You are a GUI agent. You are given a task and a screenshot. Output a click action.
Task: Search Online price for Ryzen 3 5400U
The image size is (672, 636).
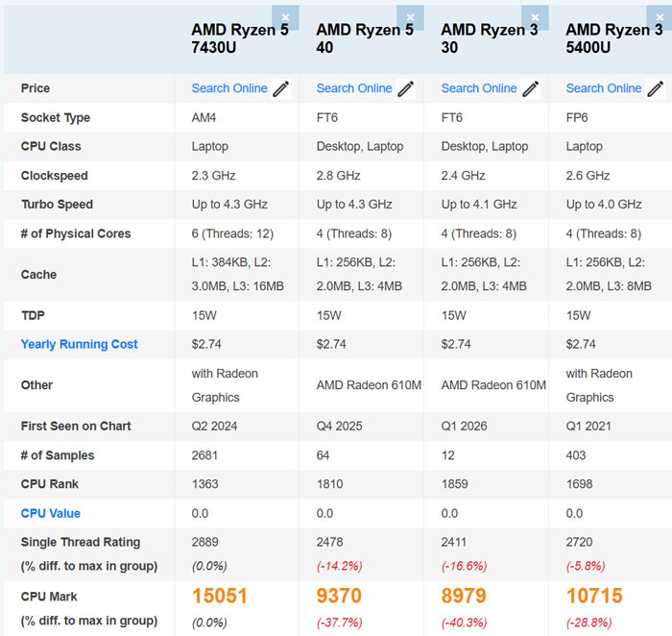click(x=604, y=88)
